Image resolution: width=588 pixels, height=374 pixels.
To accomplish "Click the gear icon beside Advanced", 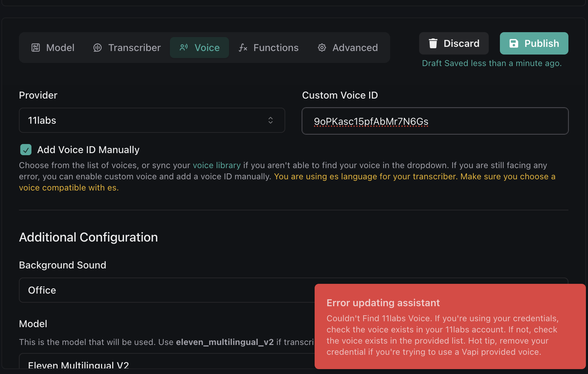I will click(322, 48).
